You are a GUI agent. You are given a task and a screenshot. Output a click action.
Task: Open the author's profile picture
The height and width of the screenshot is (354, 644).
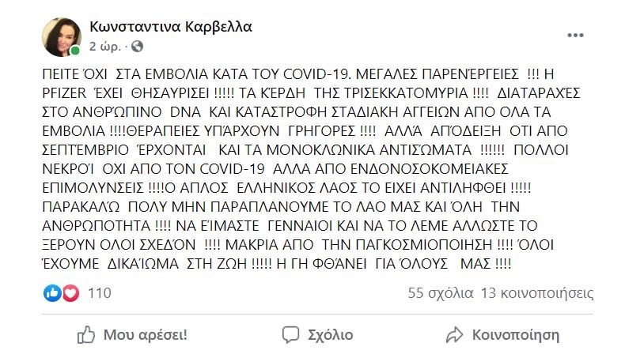(x=63, y=36)
